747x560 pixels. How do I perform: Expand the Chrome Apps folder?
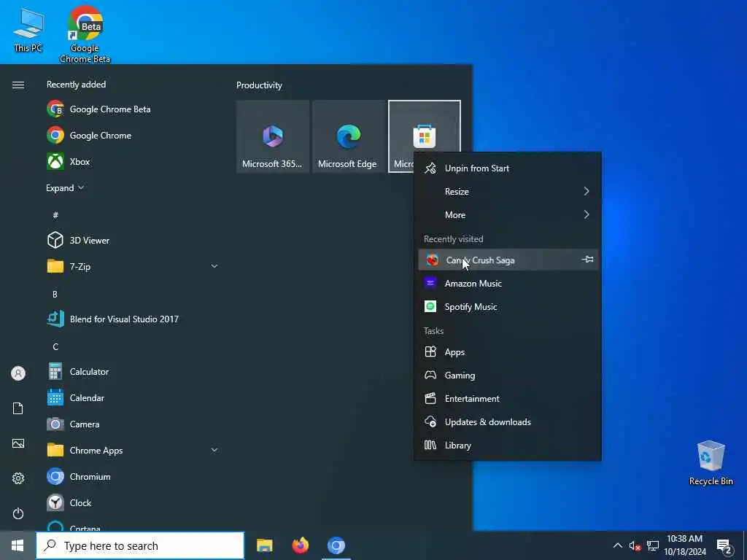click(x=214, y=451)
